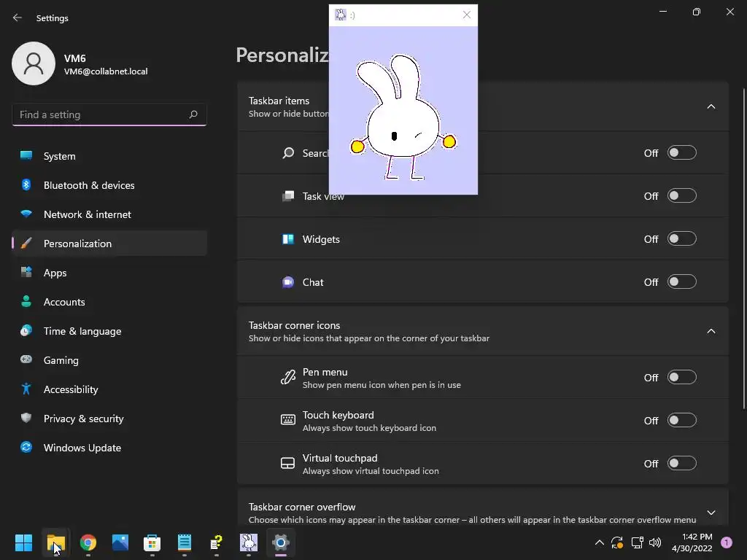This screenshot has height=560, width=747.
Task: Open the notification count badge
Action: tap(727, 542)
